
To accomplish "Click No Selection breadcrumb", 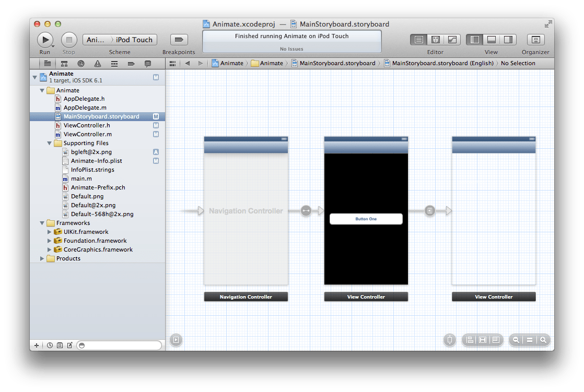I will [518, 63].
